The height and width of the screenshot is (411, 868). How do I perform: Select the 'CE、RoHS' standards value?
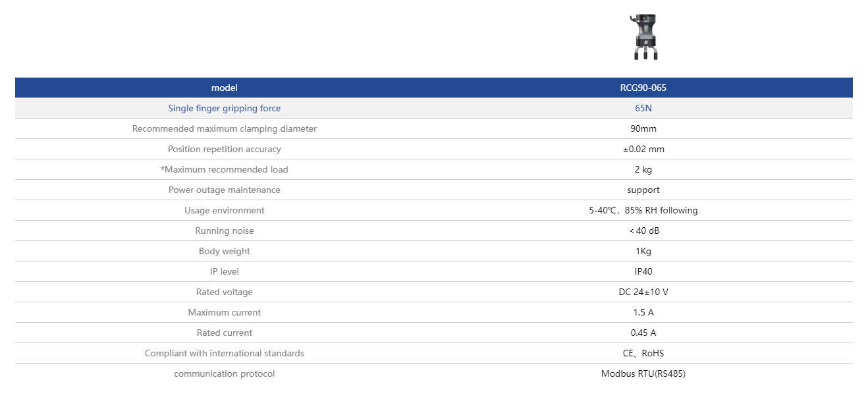(643, 353)
